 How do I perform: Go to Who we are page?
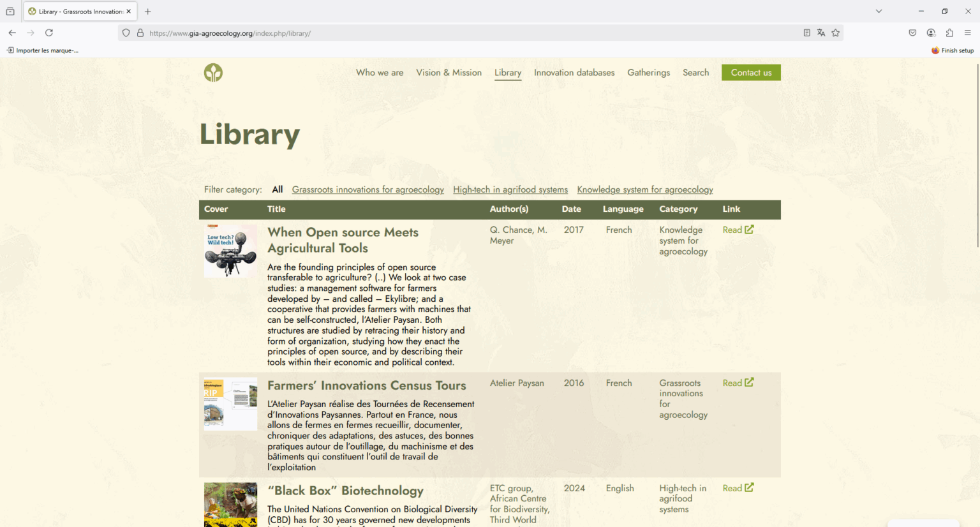(380, 73)
